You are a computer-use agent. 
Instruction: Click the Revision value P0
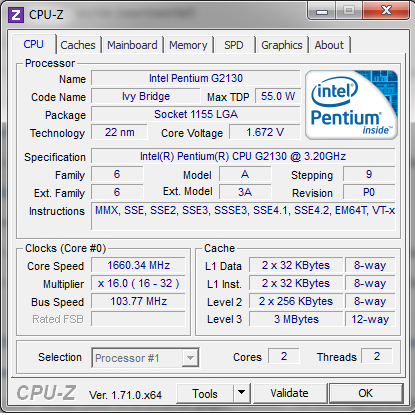click(369, 192)
